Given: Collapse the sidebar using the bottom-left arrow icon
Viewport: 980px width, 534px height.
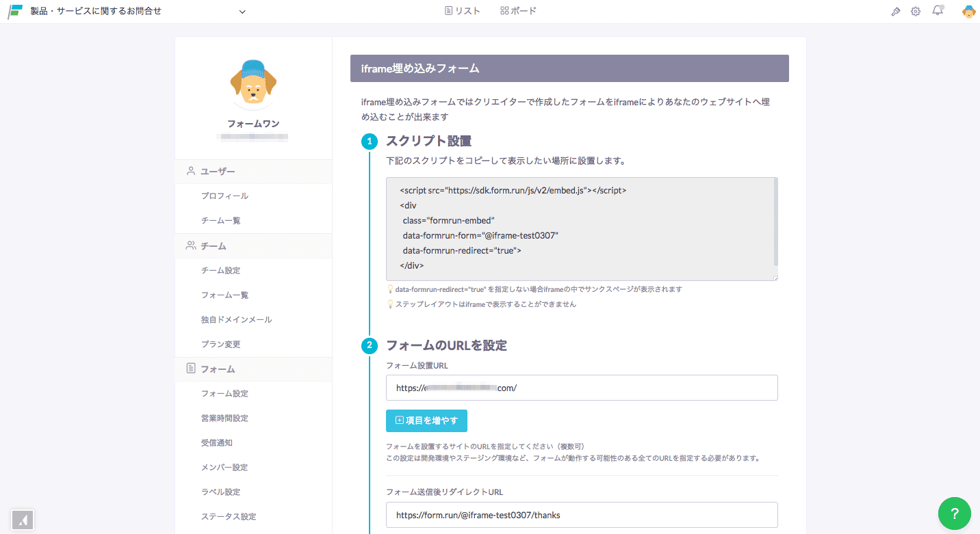Looking at the screenshot, I should coord(23,520).
